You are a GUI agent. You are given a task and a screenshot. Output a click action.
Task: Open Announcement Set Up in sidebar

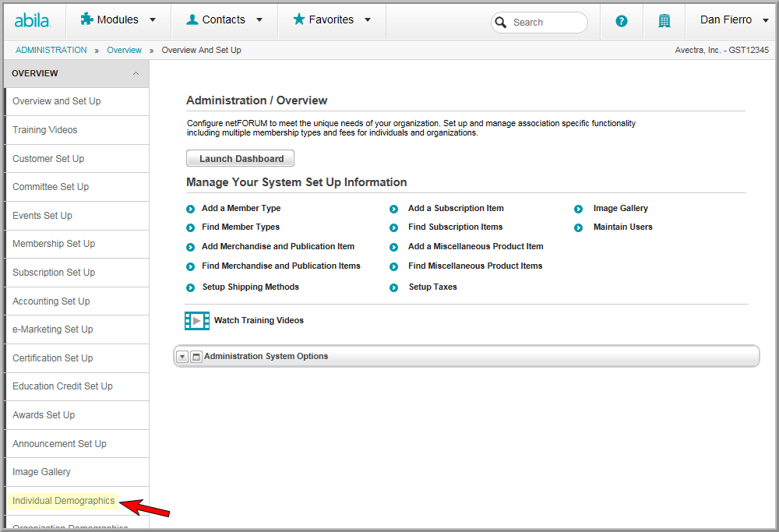coord(77,444)
